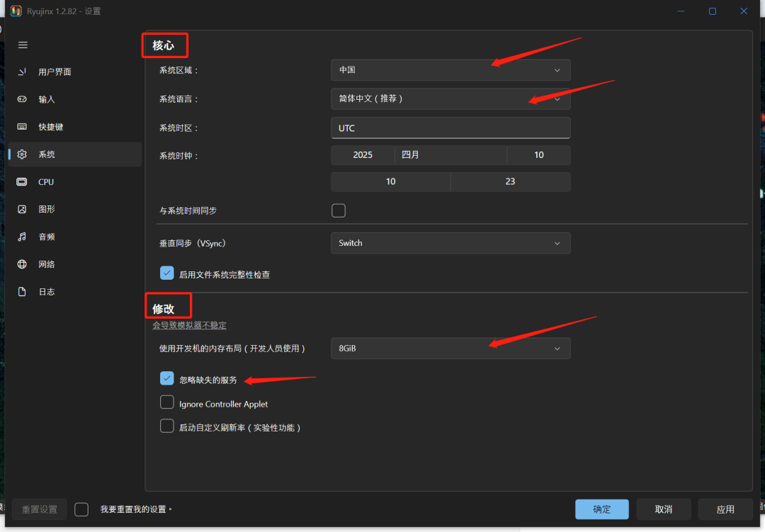Open the 图形 graphics icon
Image resolution: width=765 pixels, height=532 pixels.
23,210
